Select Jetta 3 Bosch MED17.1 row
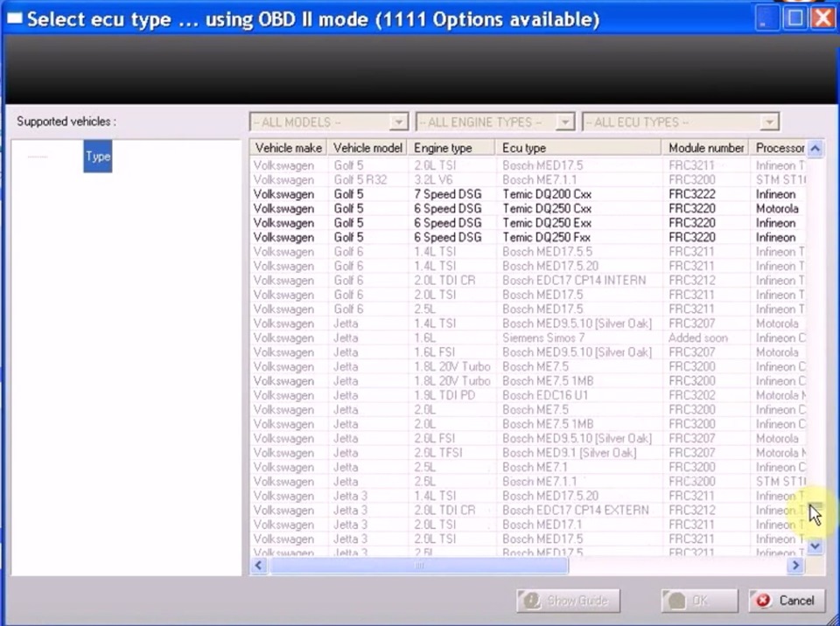The height and width of the screenshot is (626, 840). click(x=528, y=525)
